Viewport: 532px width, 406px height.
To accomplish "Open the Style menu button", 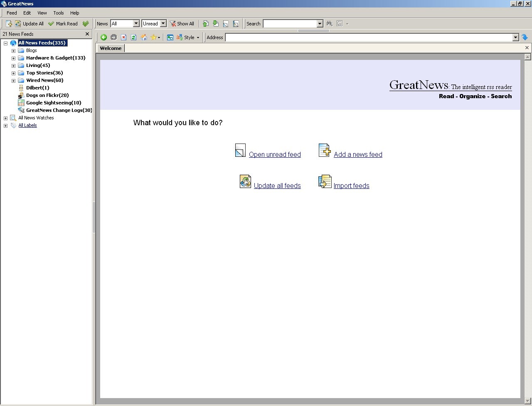I will 188,37.
